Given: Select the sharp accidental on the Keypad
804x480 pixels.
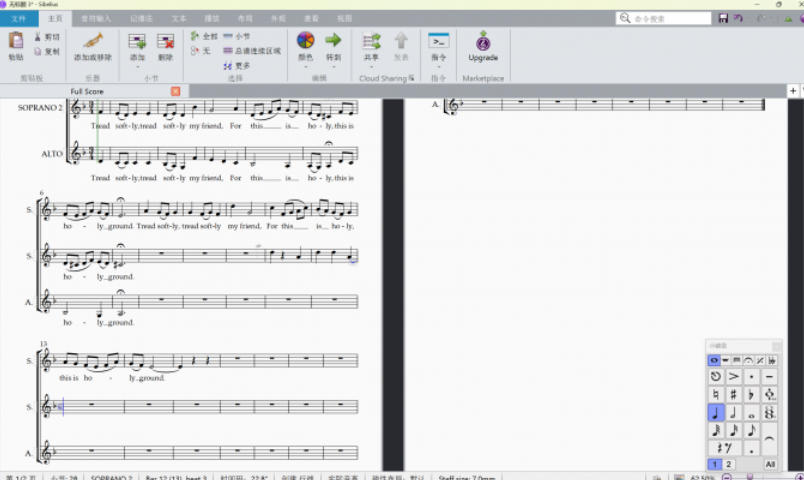Looking at the screenshot, I should (734, 394).
